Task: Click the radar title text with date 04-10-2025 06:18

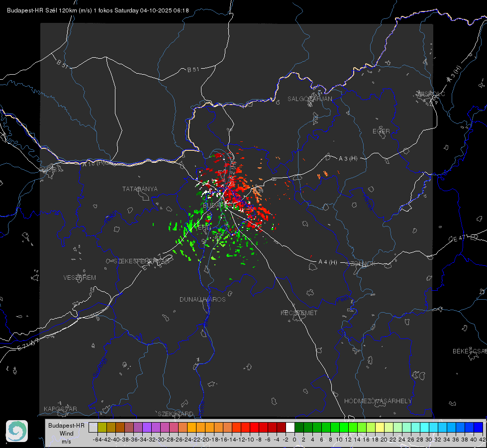Action: click(x=98, y=10)
